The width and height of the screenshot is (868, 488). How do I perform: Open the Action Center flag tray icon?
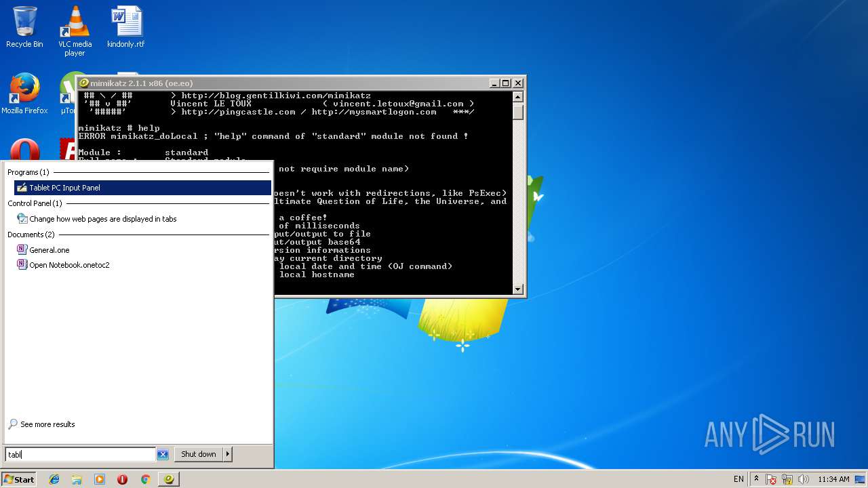(771, 479)
